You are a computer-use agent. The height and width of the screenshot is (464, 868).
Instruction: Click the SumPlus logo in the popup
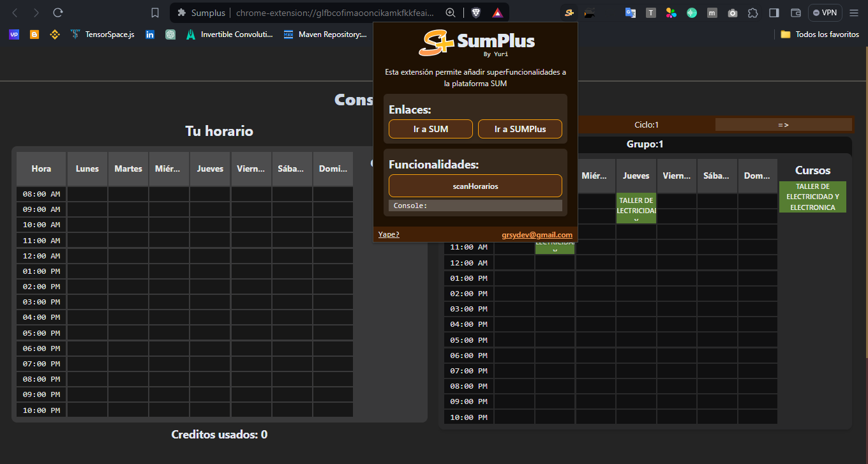(x=476, y=43)
